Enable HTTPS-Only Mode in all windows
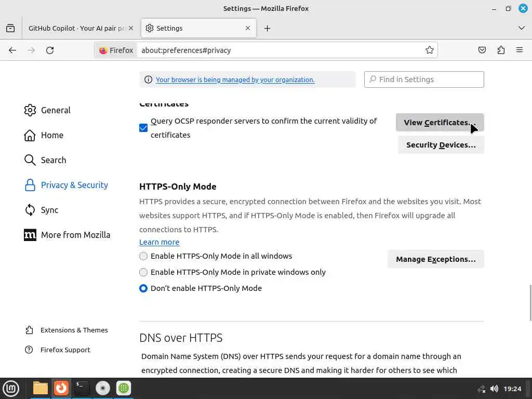The image size is (532, 399). click(x=143, y=256)
